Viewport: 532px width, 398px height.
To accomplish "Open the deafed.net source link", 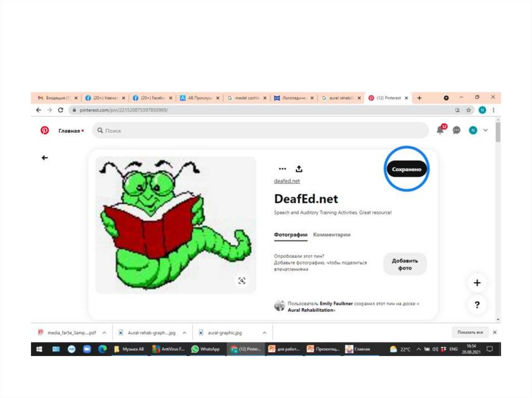I will 287,181.
